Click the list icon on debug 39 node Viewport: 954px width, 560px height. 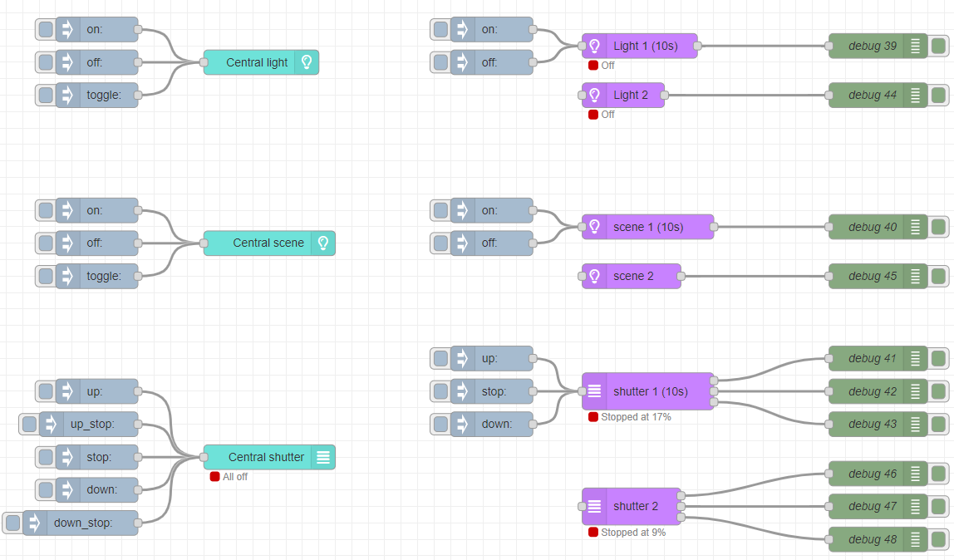pyautogui.click(x=915, y=46)
